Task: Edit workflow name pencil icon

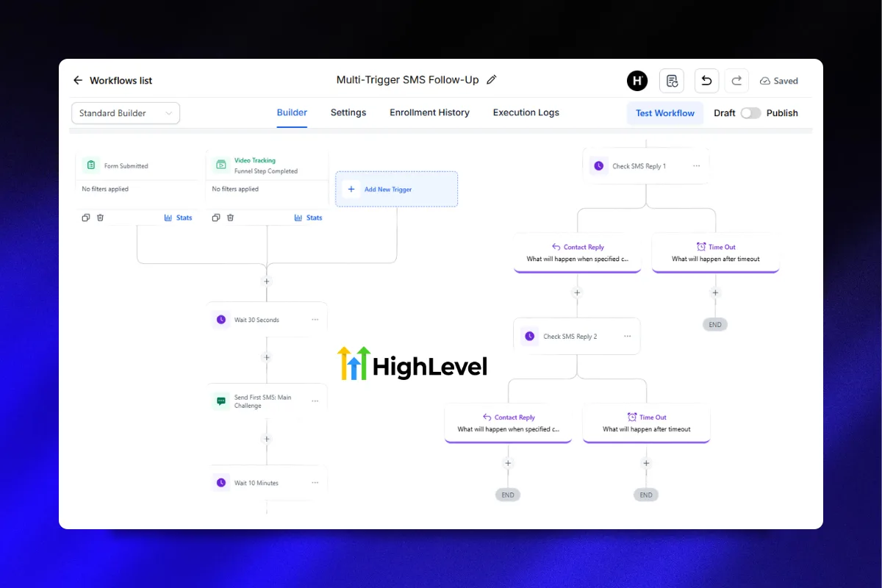Action: point(492,80)
